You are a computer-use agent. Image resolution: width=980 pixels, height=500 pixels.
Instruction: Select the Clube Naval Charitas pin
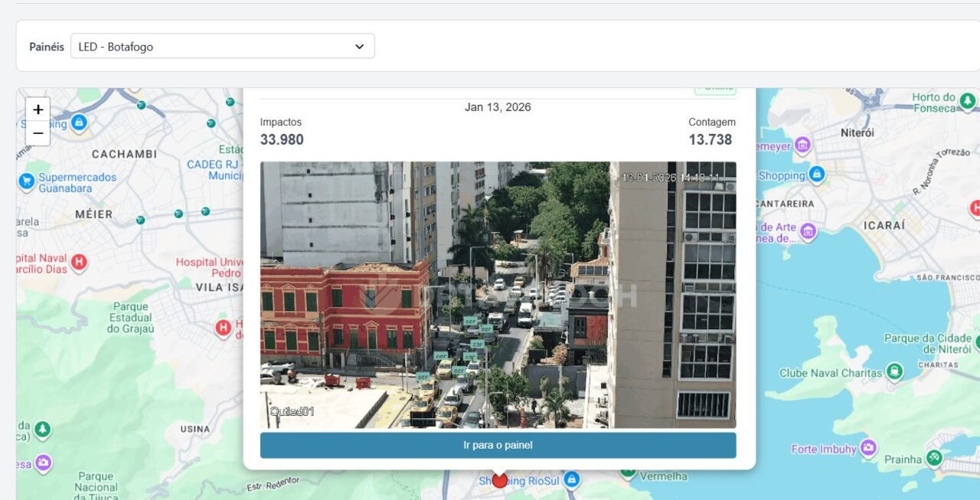893,373
